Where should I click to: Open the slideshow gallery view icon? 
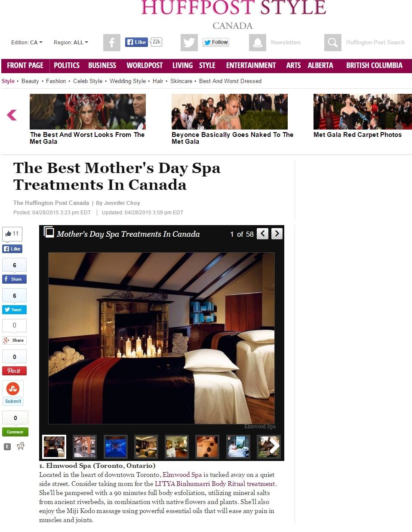click(49, 232)
